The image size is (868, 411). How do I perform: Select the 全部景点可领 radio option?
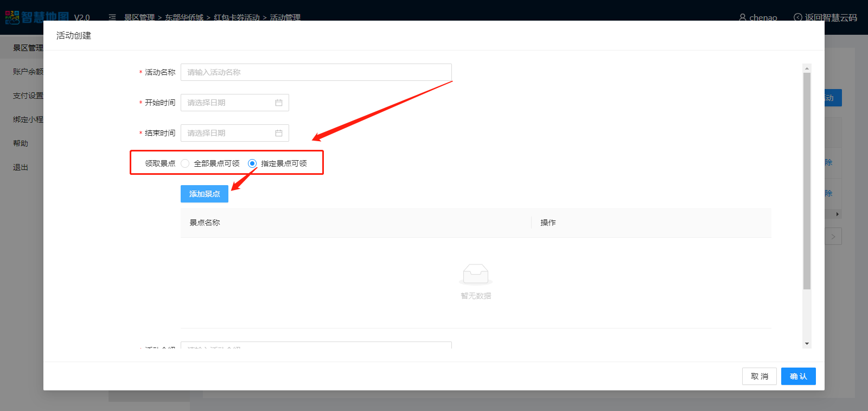pos(186,163)
